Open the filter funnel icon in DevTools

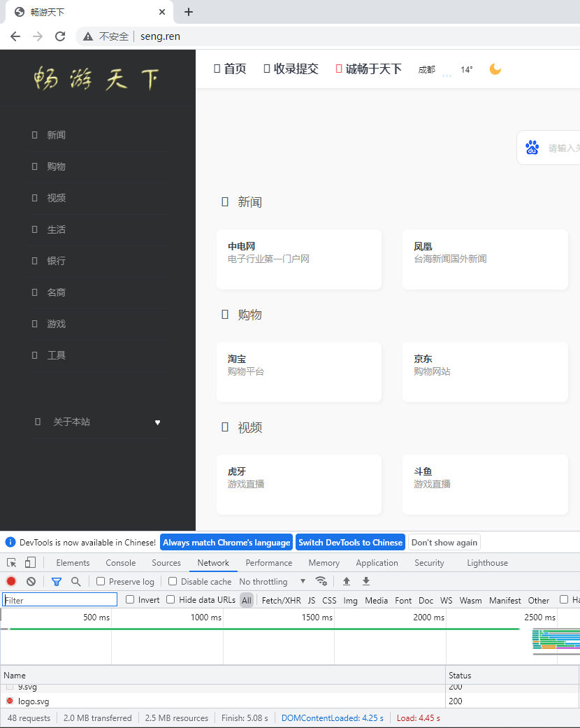pyautogui.click(x=57, y=581)
